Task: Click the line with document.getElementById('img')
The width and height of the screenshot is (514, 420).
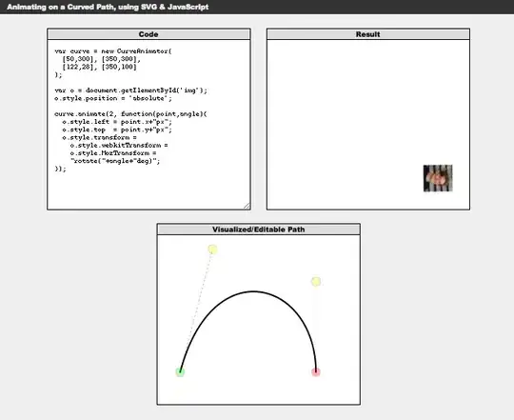Action: [x=130, y=90]
